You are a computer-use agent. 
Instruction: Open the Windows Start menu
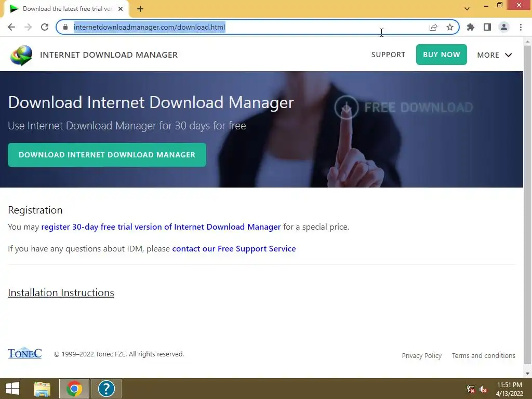(x=12, y=389)
